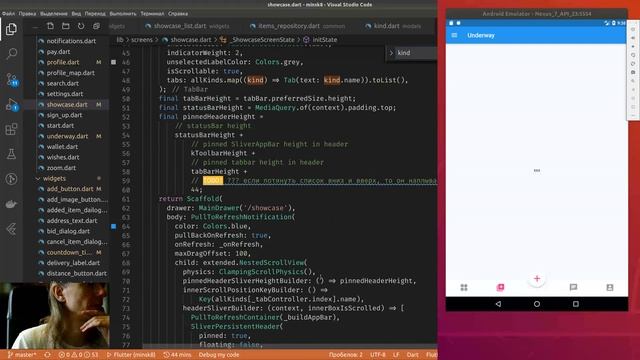Screen dimensions: 640x360
Task: Tap the pink selected bottom navigation icon
Action: [x=500, y=287]
